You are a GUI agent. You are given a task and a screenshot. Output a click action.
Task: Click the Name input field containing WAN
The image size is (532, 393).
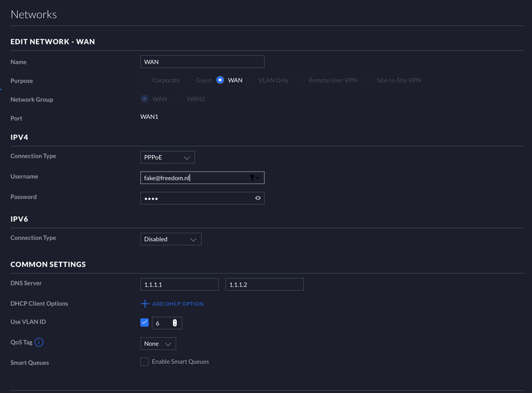pyautogui.click(x=202, y=62)
